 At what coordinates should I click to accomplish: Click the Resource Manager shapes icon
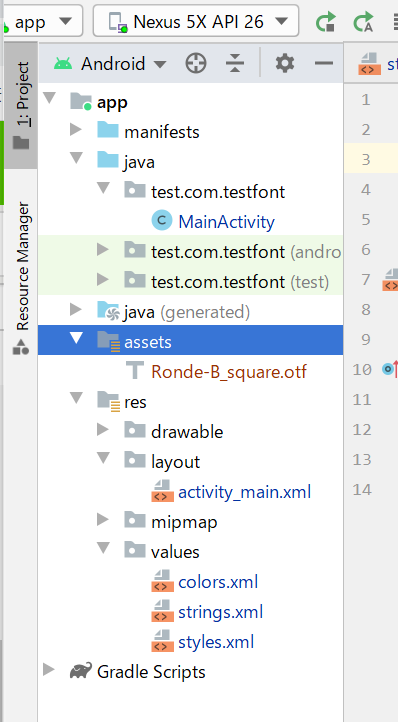21,347
